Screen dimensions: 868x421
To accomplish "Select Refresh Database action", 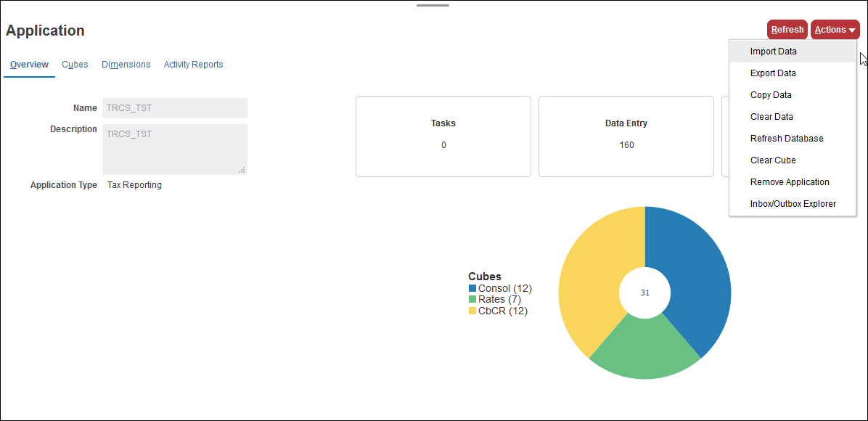I will point(787,138).
